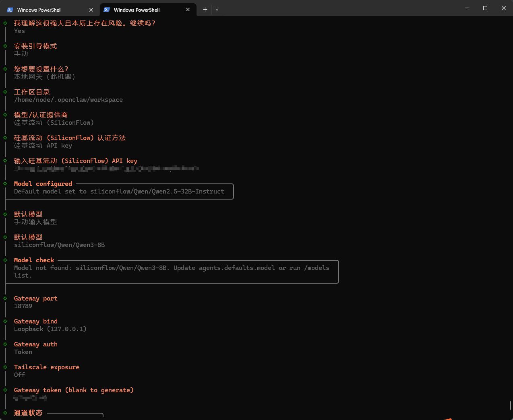The width and height of the screenshot is (513, 420).
Task: Click the Off value under Tailscale exposure
Action: (19, 375)
